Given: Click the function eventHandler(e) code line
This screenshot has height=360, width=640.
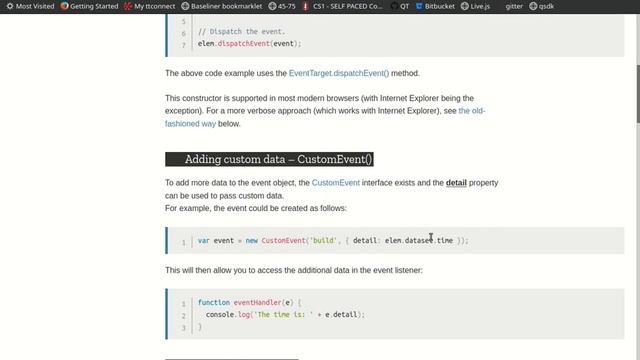Looking at the screenshot, I should [x=249, y=302].
